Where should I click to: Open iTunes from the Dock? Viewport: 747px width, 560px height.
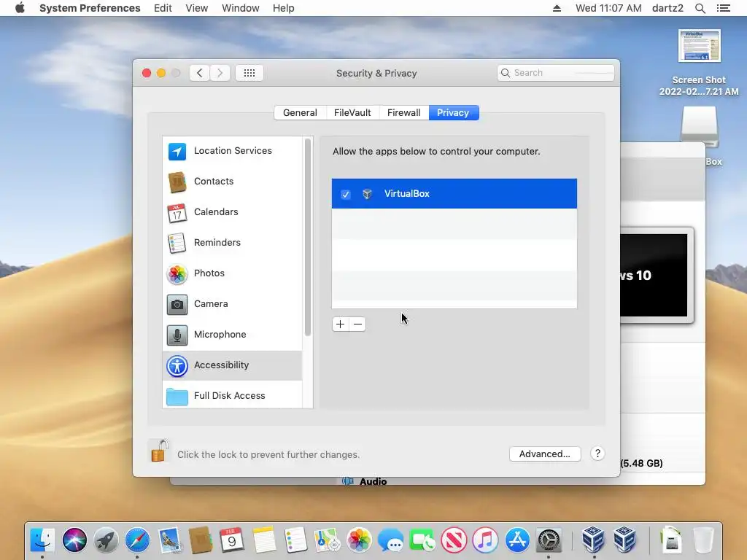[x=485, y=540]
